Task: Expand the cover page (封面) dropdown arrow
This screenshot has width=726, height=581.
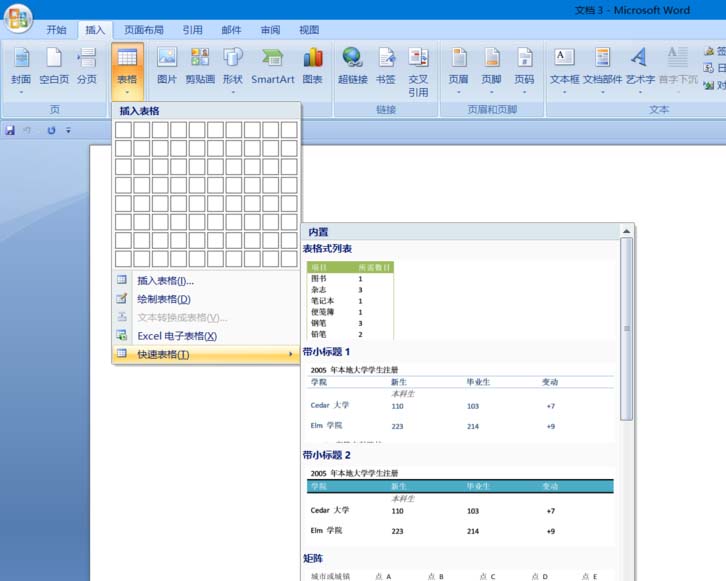Action: (21, 93)
